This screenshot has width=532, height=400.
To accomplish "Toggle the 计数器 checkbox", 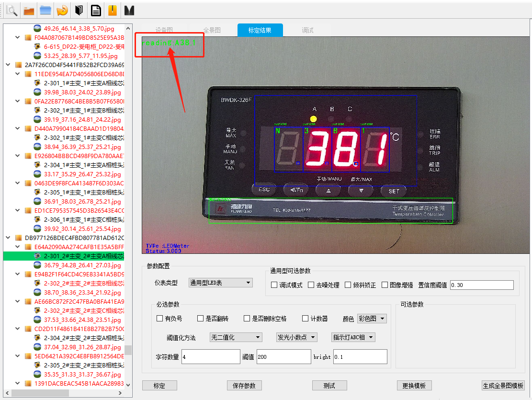I will pos(306,319).
